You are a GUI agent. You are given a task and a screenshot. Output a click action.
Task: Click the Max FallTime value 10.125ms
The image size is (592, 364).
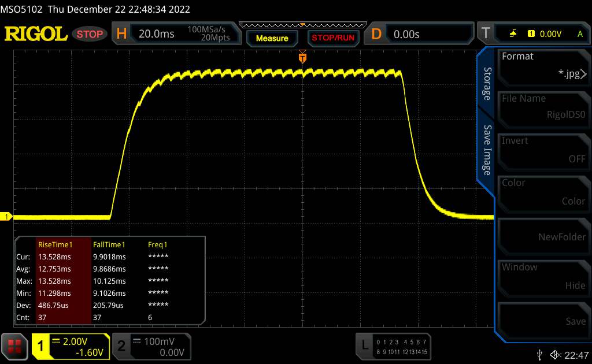(x=109, y=281)
